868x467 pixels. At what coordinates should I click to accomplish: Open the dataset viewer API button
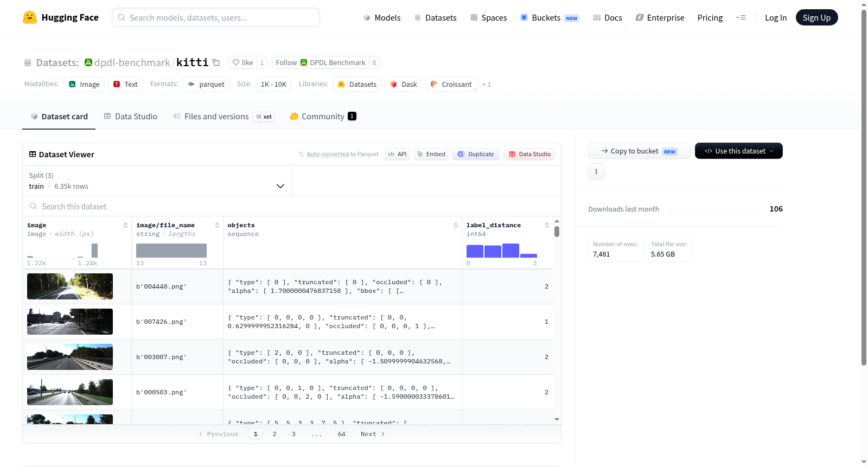(397, 154)
